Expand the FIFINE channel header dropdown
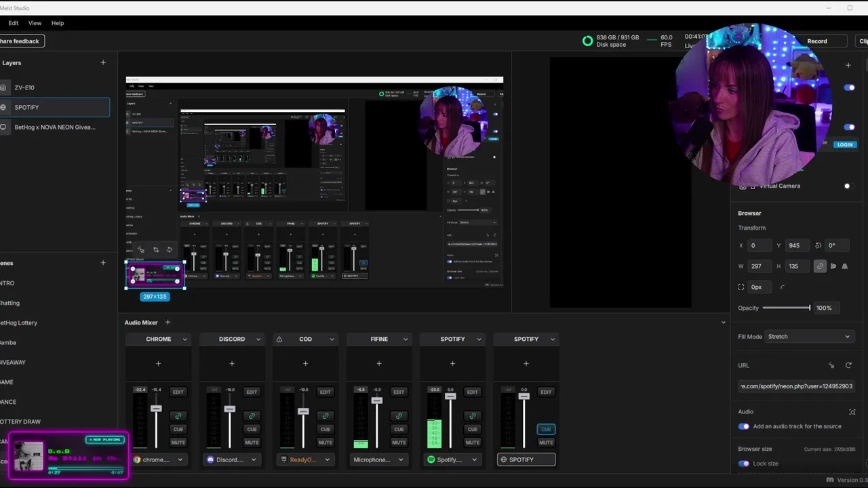This screenshot has width=868, height=488. pyautogui.click(x=406, y=340)
